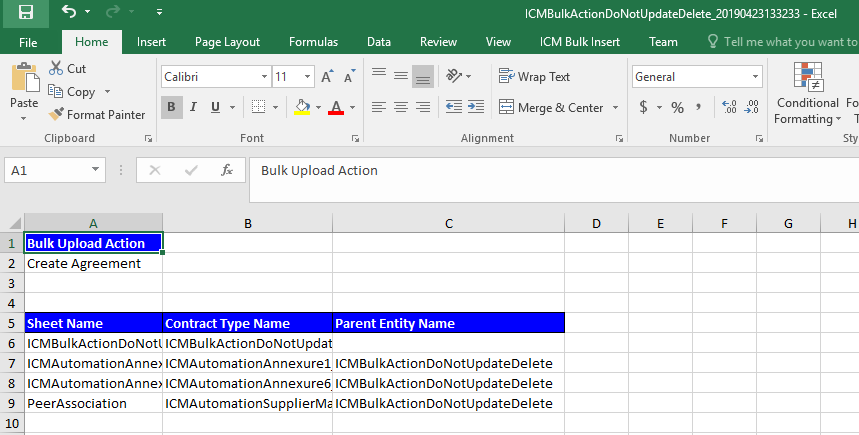Open the ICM Bulk Insert tab
Screen dimensions: 859x435
580,42
